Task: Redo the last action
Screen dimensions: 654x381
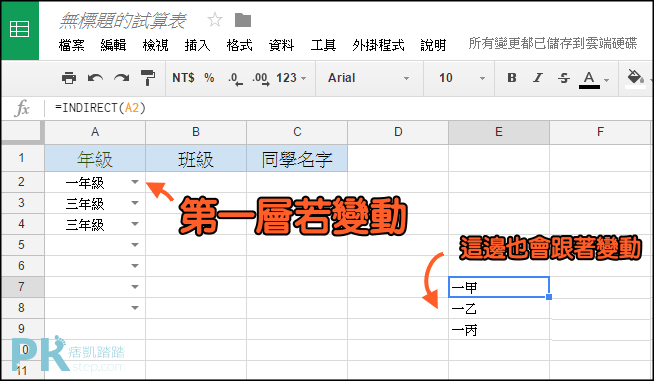Action: pos(121,78)
